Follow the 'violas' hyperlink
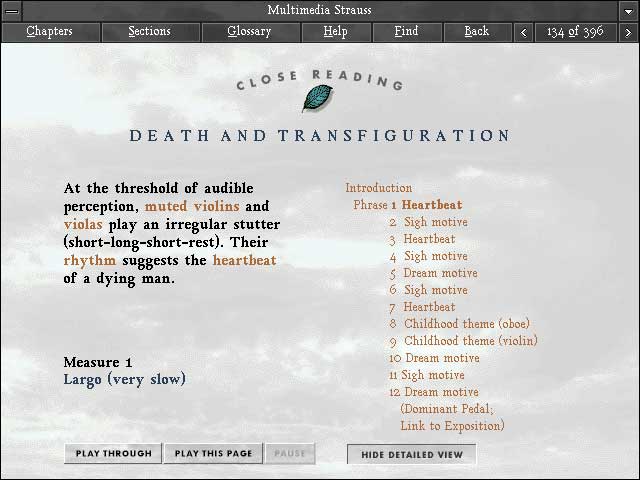 (83, 224)
